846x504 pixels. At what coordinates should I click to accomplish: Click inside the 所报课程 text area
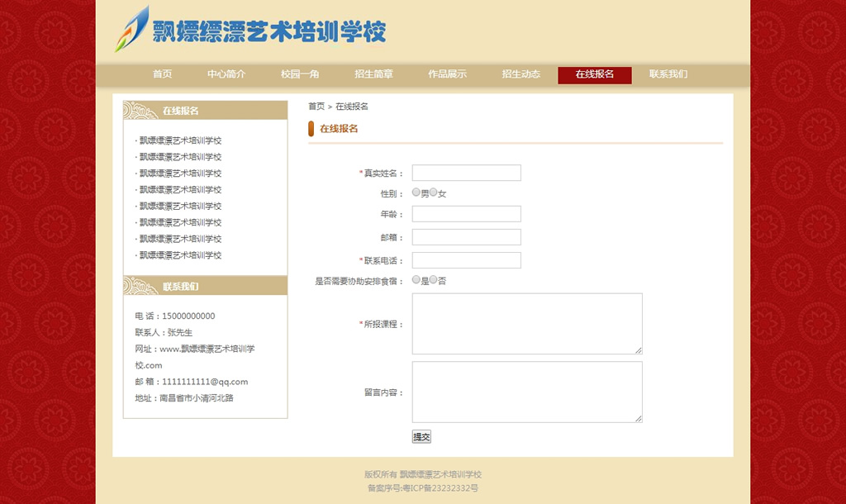click(x=526, y=324)
